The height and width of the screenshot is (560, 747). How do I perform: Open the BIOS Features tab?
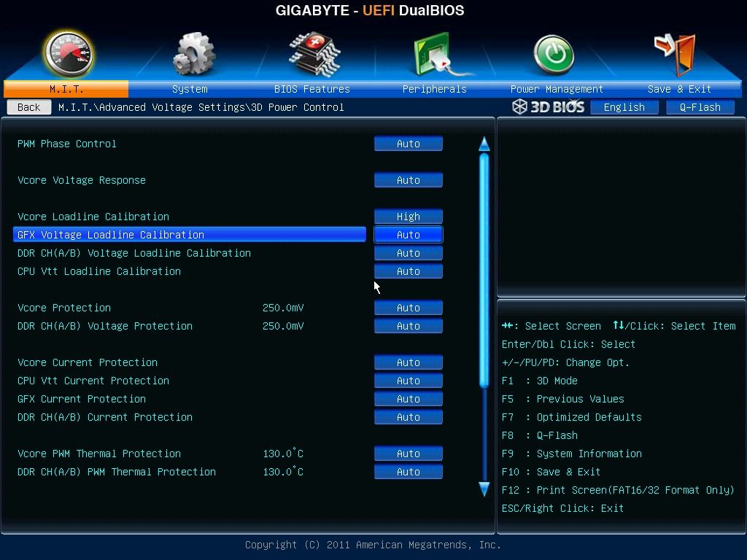click(x=312, y=89)
